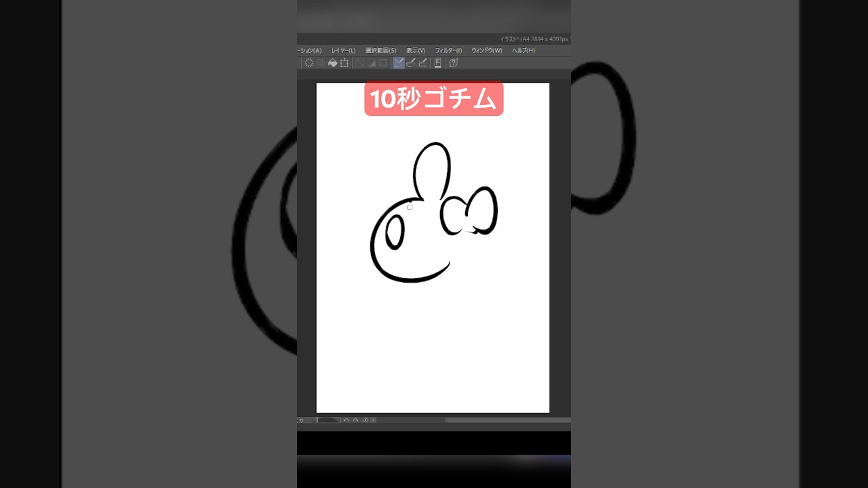Select the Fill (bucket) tool icon
The height and width of the screenshot is (488, 868).
[332, 62]
